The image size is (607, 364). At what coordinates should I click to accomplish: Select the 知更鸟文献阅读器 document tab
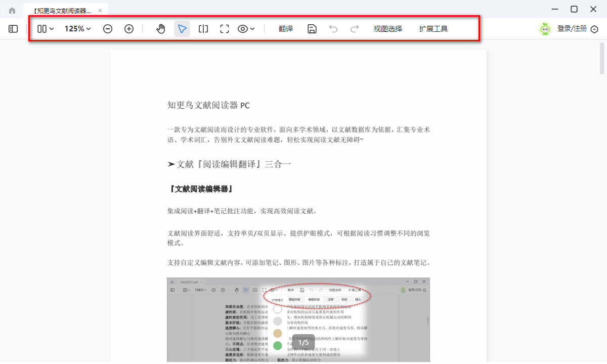[x=66, y=11]
